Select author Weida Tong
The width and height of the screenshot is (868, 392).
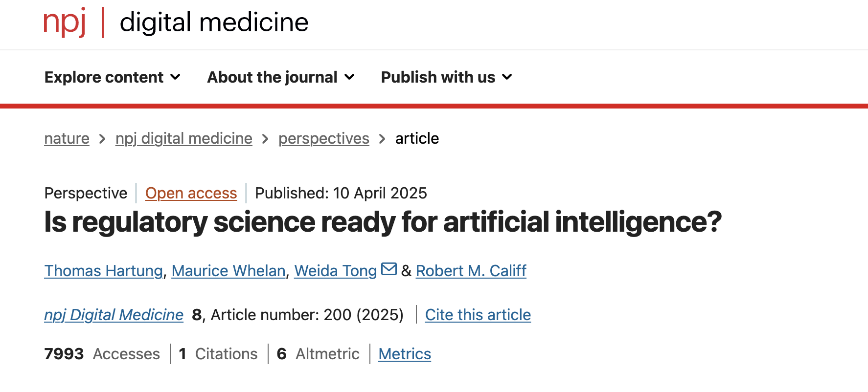[335, 271]
